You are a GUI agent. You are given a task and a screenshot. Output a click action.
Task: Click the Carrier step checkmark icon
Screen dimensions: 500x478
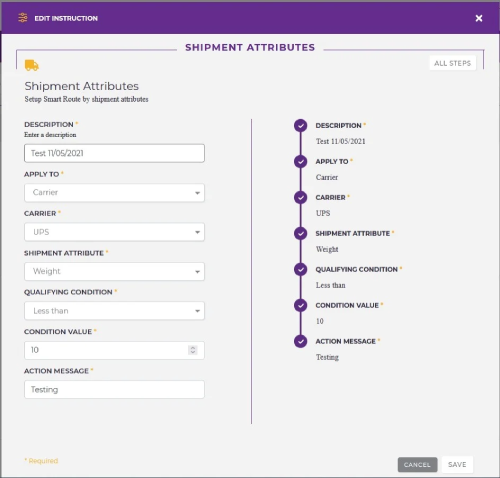coord(301,198)
